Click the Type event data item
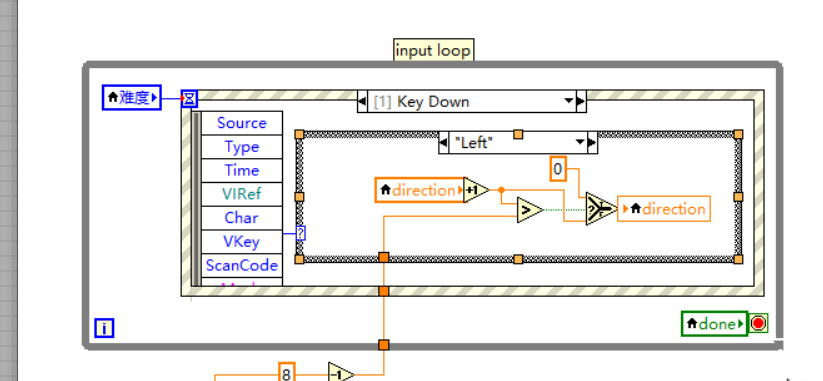The height and width of the screenshot is (381, 823). coord(241,147)
